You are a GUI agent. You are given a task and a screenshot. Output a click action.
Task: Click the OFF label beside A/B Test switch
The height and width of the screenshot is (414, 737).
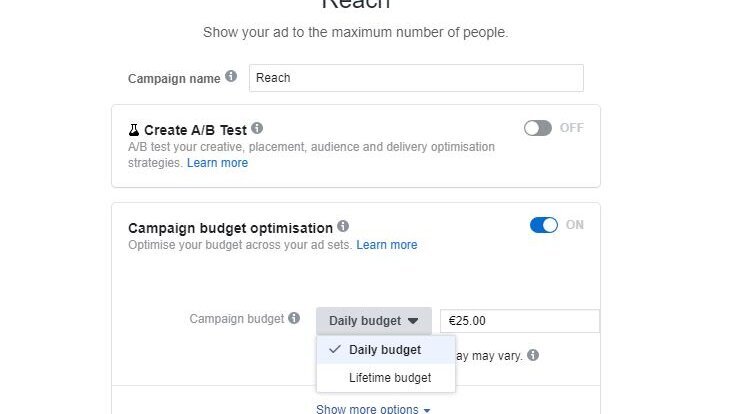[572, 128]
